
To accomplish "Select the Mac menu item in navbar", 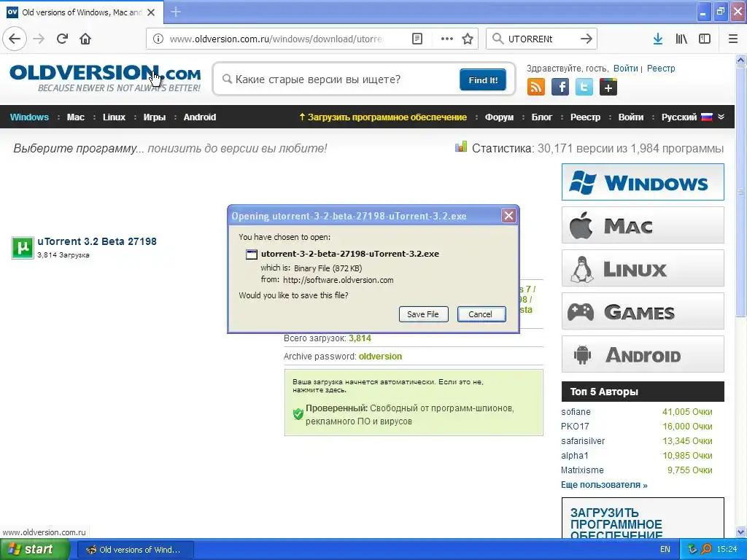I will pyautogui.click(x=76, y=117).
